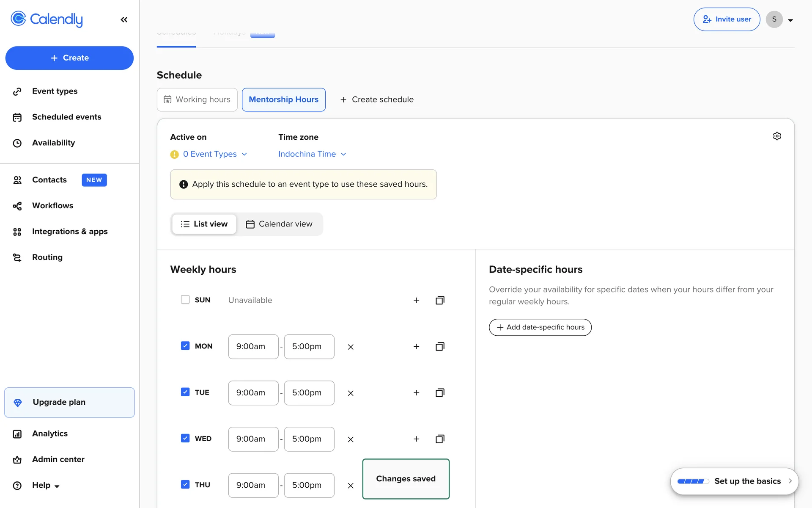Change the Indochina Time zone dropdown

(x=312, y=154)
